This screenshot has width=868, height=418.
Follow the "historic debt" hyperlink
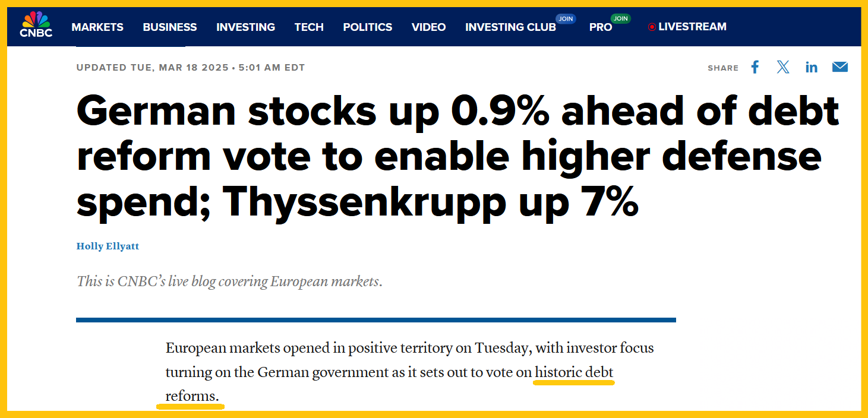(x=574, y=372)
